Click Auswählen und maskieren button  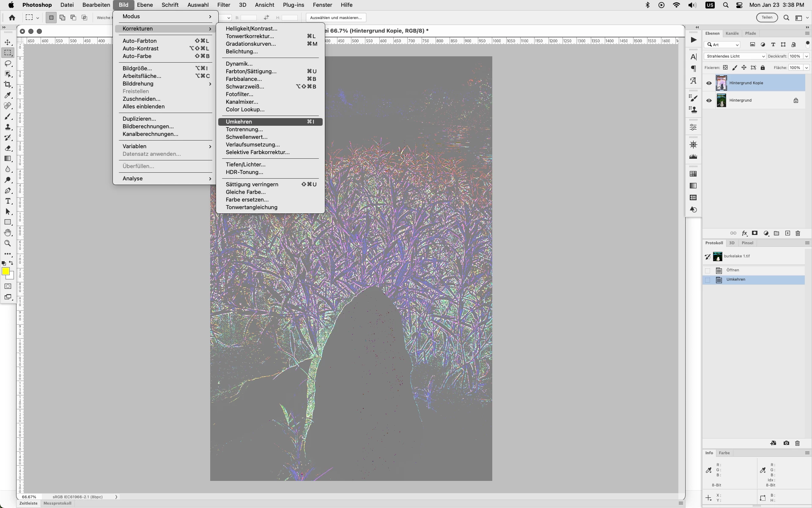click(336, 18)
